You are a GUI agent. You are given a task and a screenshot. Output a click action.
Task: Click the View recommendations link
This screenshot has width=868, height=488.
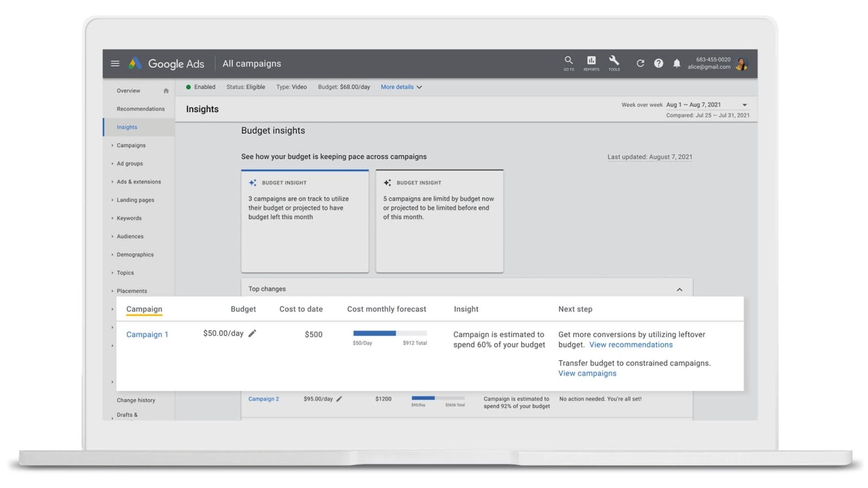click(631, 345)
